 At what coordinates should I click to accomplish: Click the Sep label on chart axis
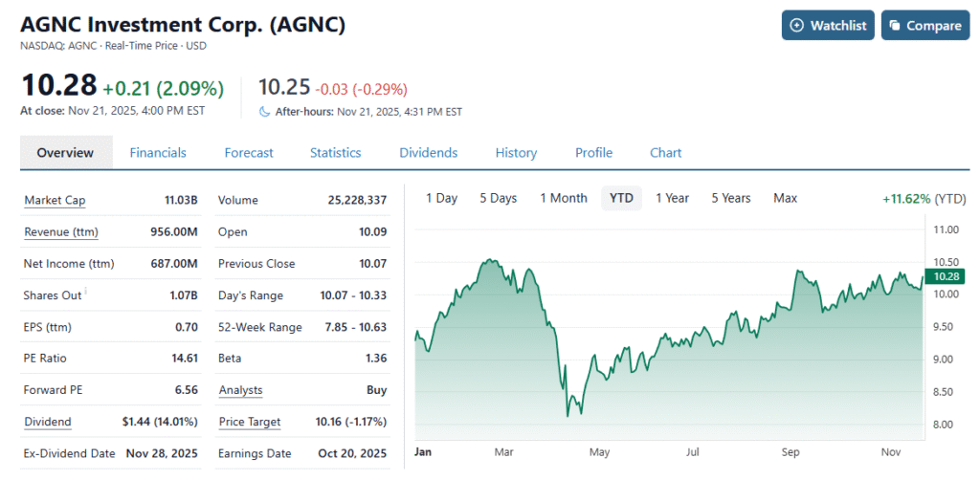(x=790, y=451)
